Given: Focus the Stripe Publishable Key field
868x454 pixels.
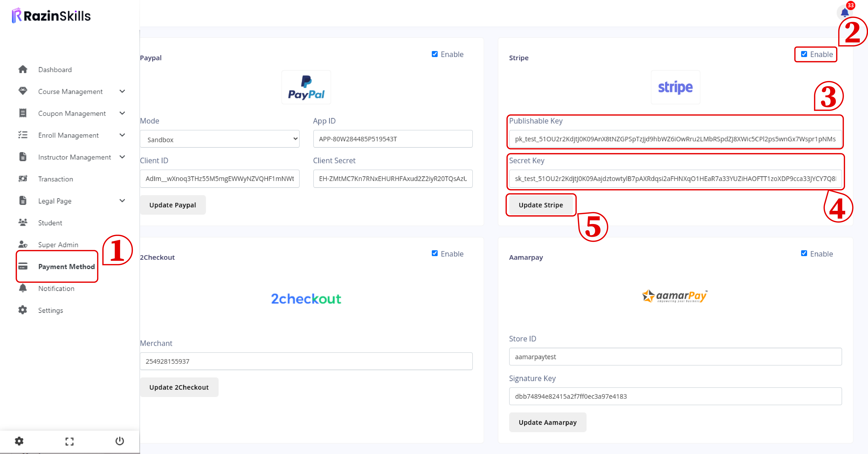Looking at the screenshot, I should 675,139.
